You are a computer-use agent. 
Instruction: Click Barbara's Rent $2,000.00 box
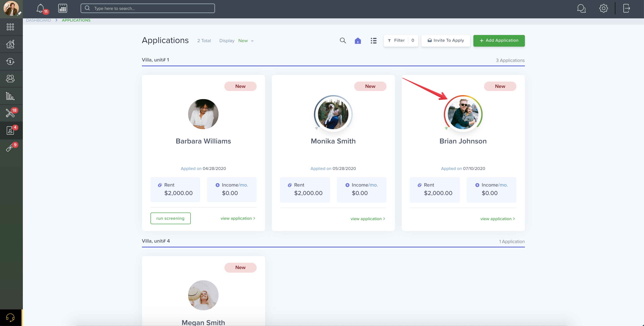[175, 189]
